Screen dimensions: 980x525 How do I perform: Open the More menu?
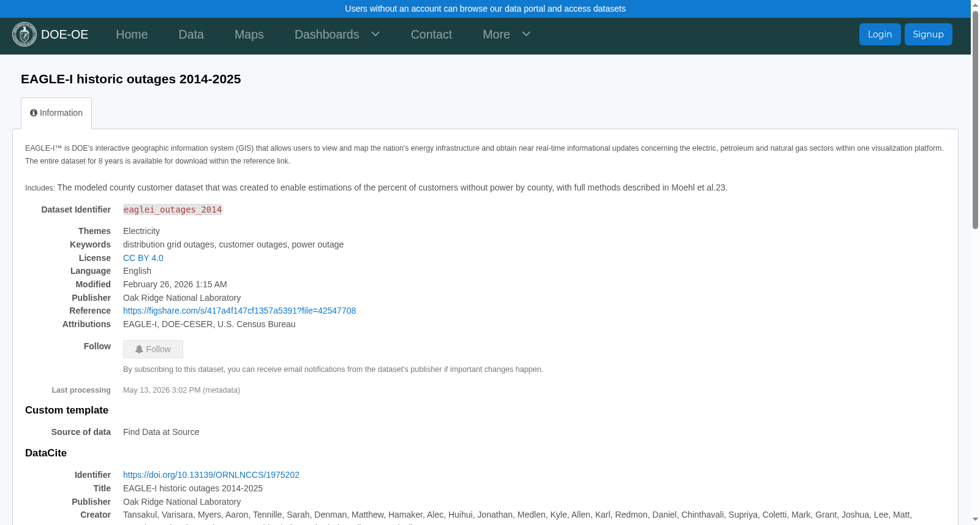coord(496,34)
